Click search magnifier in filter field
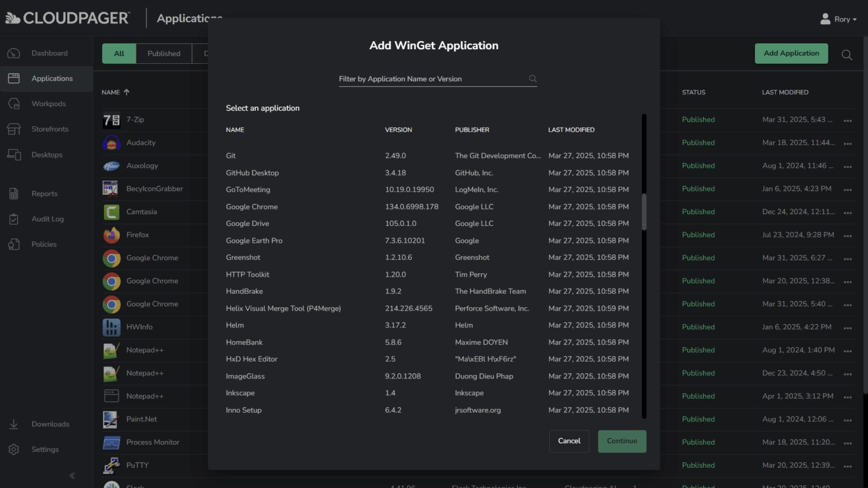868x488 pixels. point(532,79)
